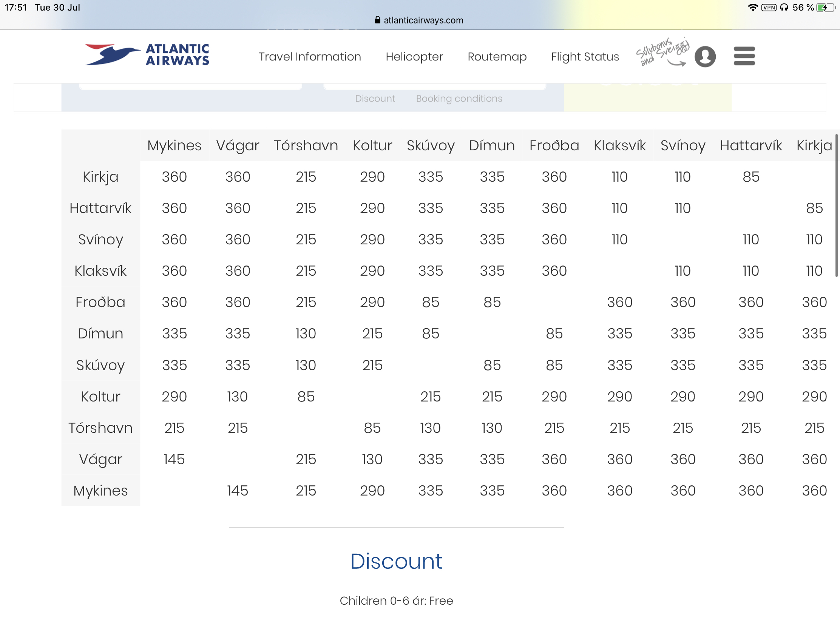Image resolution: width=840 pixels, height=630 pixels.
Task: Open the Travel Information menu
Action: pos(309,57)
